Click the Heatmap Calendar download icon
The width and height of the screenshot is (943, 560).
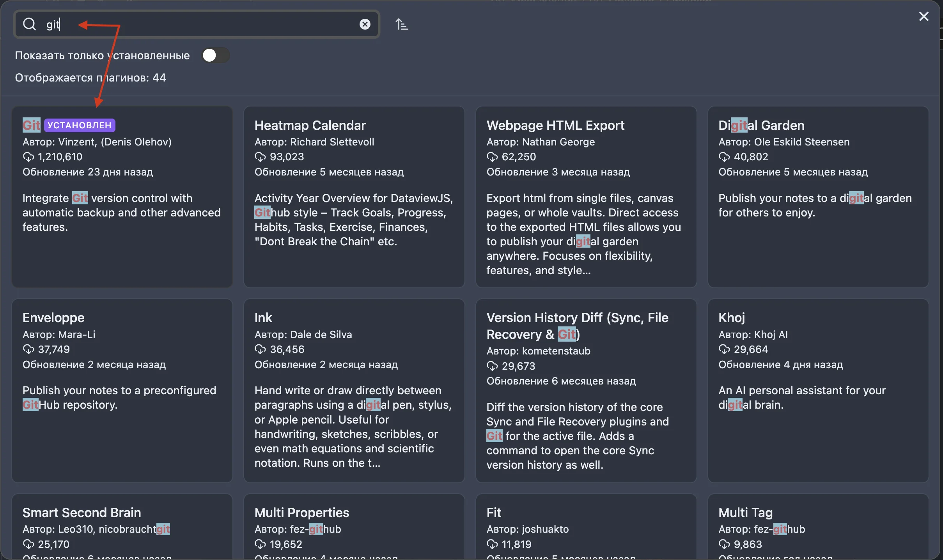click(260, 157)
